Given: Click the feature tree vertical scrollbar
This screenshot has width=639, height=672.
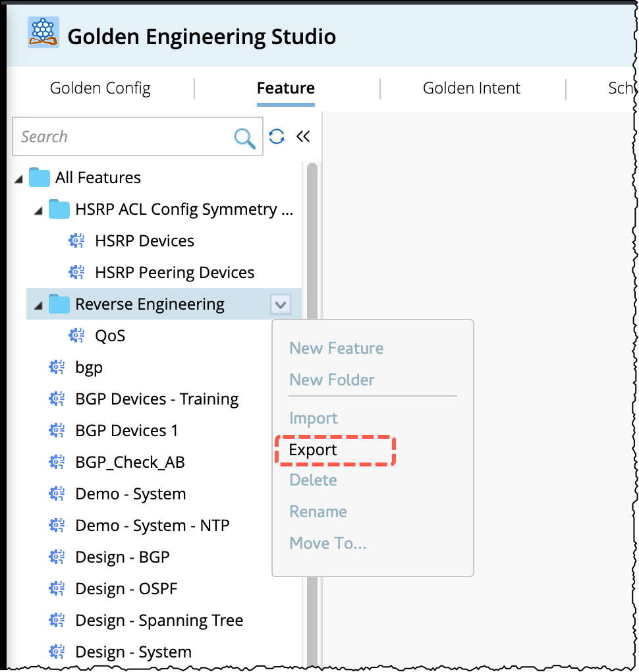Looking at the screenshot, I should [312, 395].
